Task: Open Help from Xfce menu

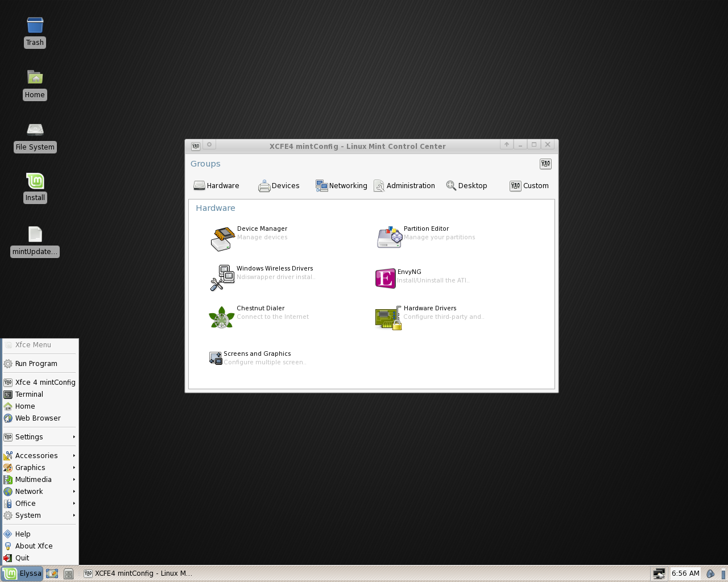Action: (40, 534)
